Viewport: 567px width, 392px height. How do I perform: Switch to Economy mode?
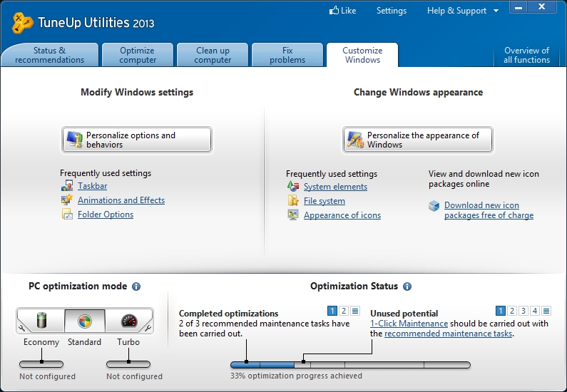[x=41, y=321]
